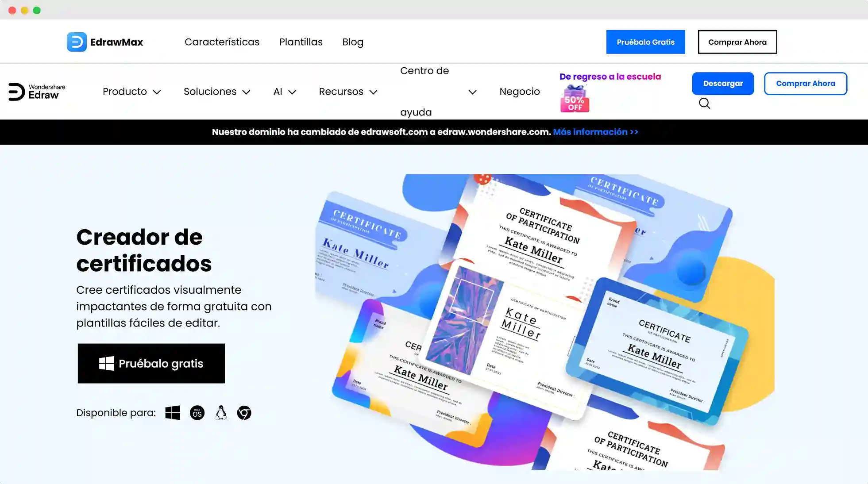
Task: Select the Chrome web icon
Action: [x=244, y=413]
